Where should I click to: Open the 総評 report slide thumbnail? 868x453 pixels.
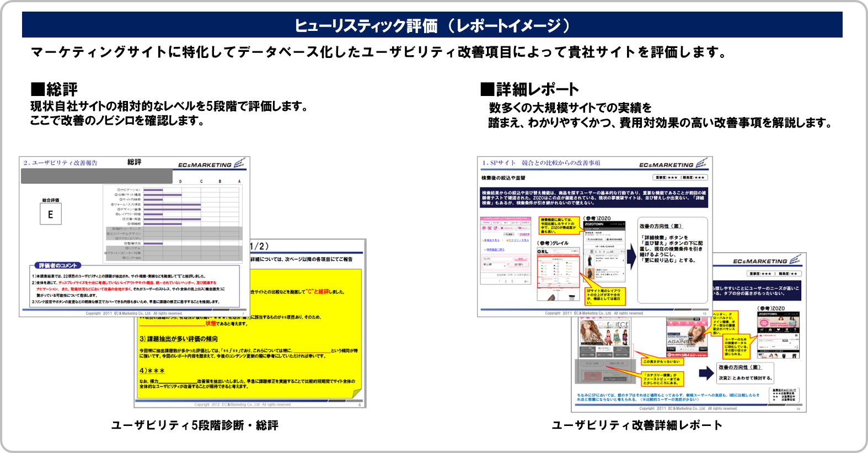(x=135, y=236)
